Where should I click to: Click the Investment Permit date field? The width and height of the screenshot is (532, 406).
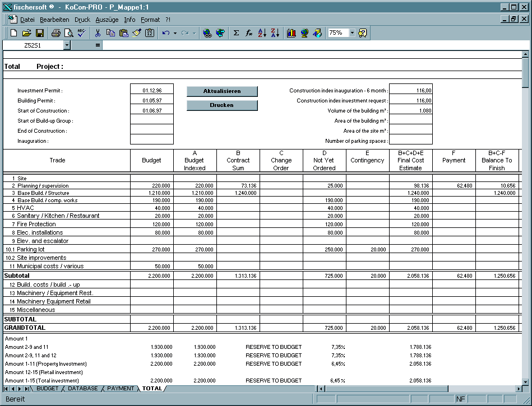(x=151, y=90)
